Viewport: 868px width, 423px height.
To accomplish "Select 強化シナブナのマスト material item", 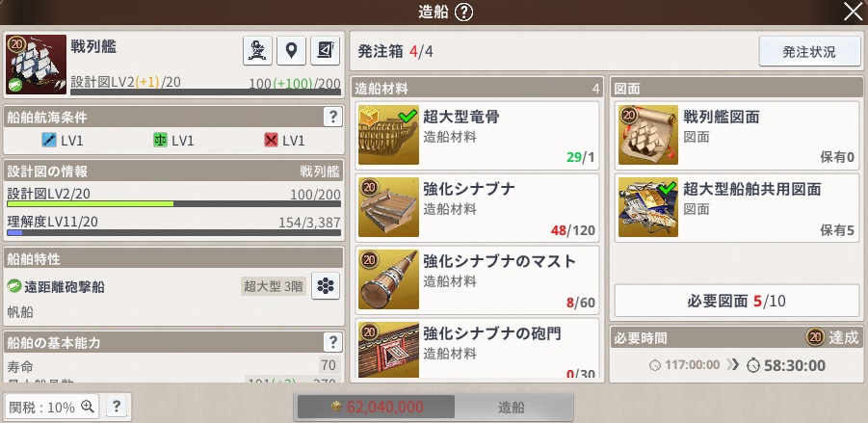I will tap(477, 279).
